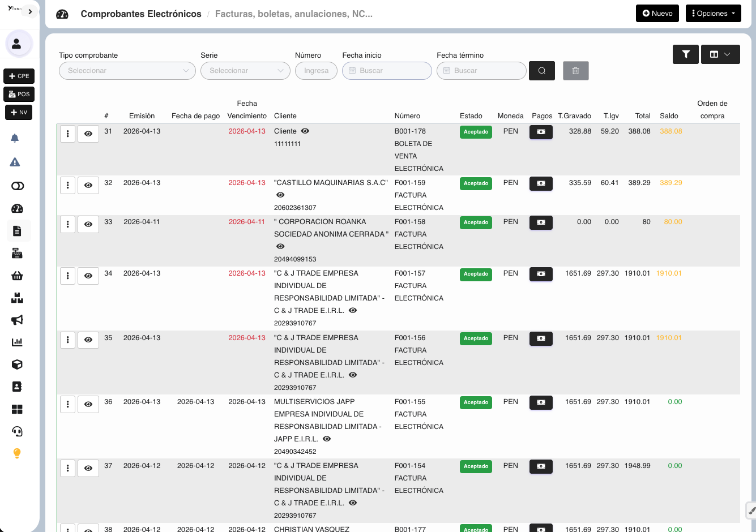Screen dimensions: 756x532
Task: Open the Opciones menu
Action: point(713,14)
